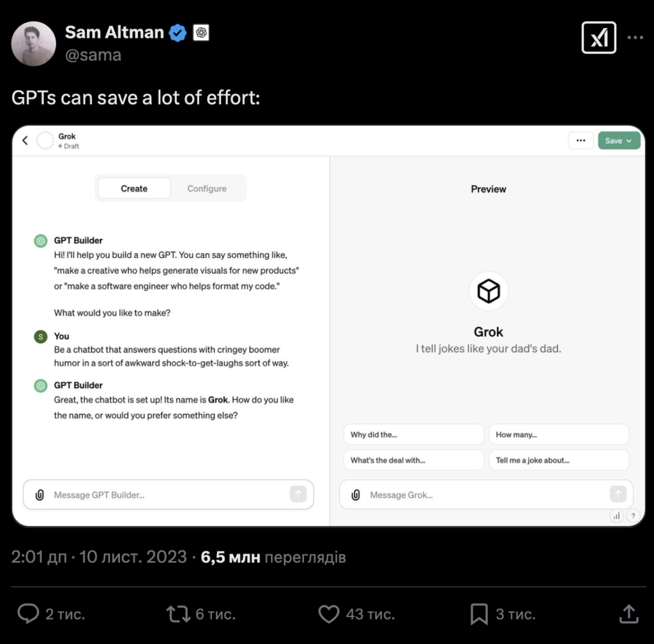Open the Grok xAI icon button
Screen dimensions: 654x644
click(x=598, y=38)
